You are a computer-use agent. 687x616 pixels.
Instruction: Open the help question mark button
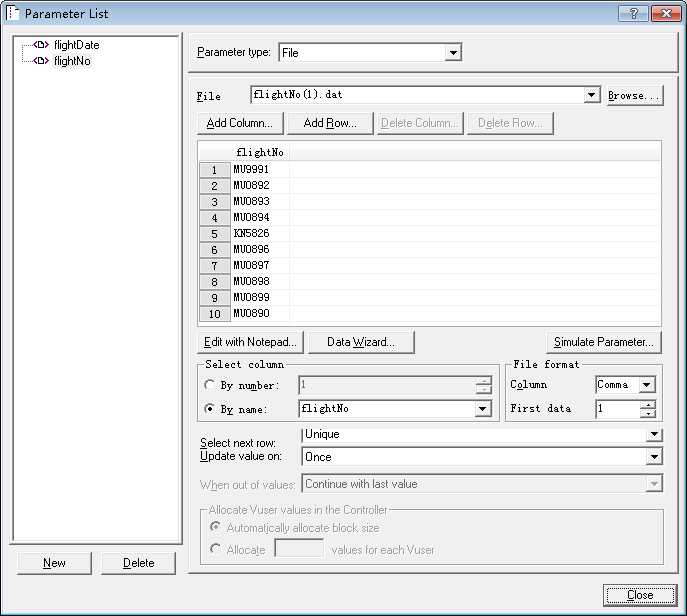click(633, 14)
